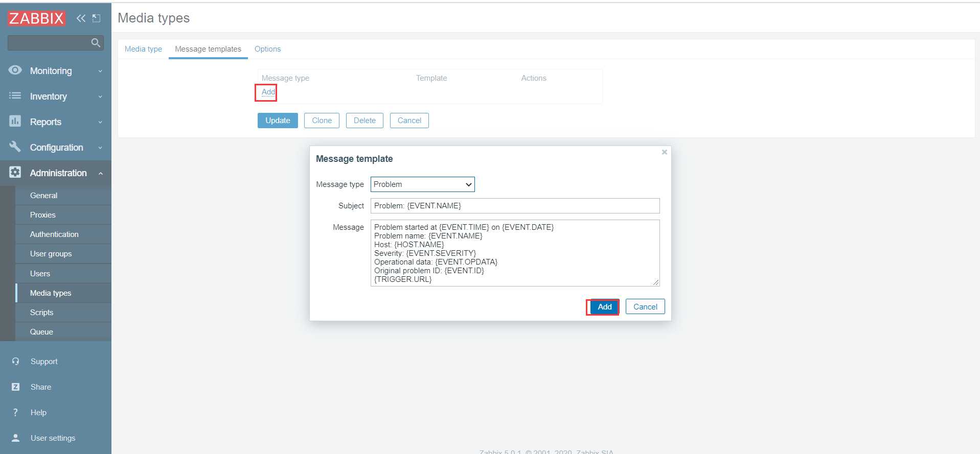Open Inventory menu section

[x=56, y=97]
